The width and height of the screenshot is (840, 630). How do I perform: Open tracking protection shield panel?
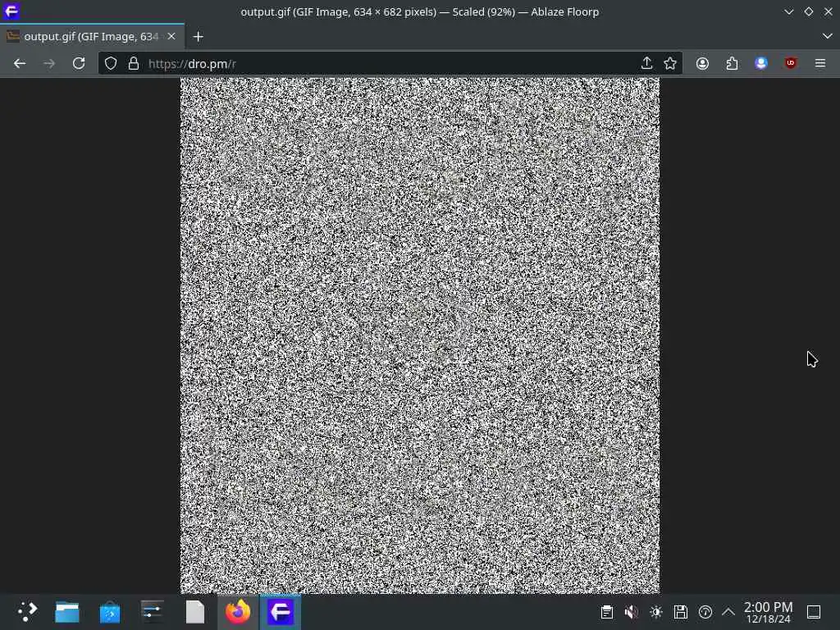click(x=111, y=64)
